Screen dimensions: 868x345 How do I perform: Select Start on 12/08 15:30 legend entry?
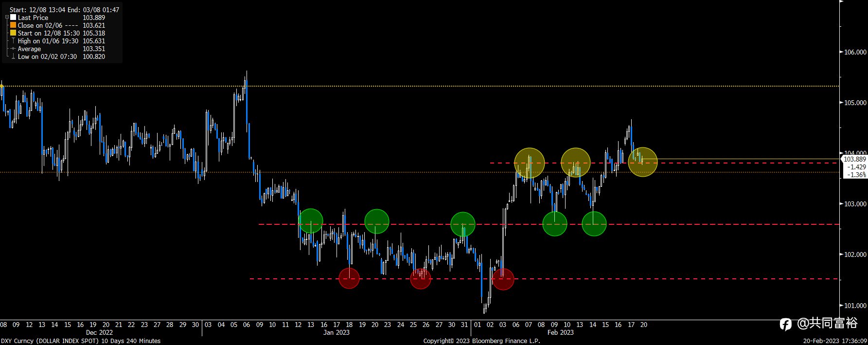[49, 33]
